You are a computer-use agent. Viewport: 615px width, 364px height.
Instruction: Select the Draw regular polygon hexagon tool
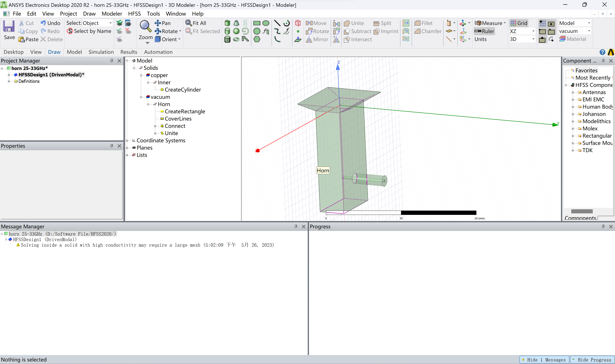[x=257, y=39]
